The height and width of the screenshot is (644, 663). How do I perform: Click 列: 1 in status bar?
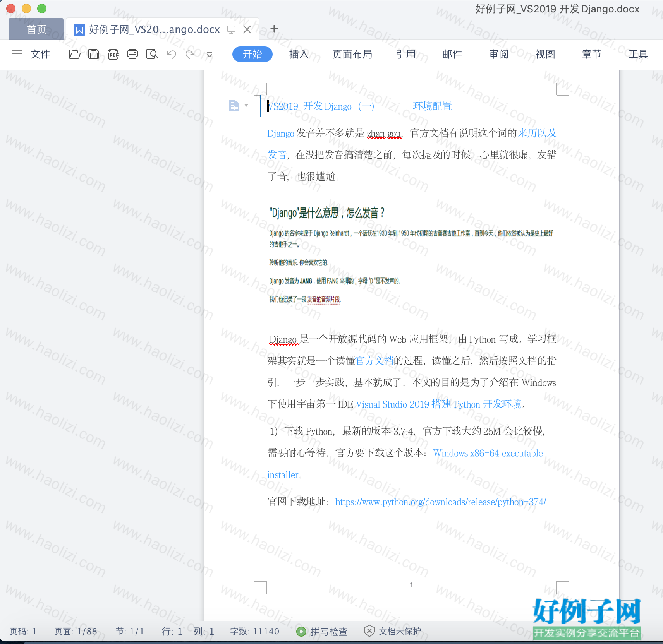coord(204,632)
